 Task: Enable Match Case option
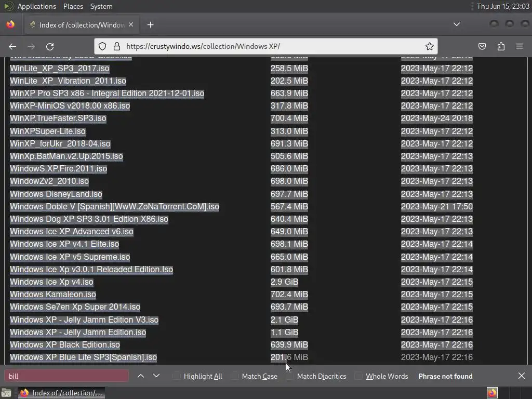point(234,376)
